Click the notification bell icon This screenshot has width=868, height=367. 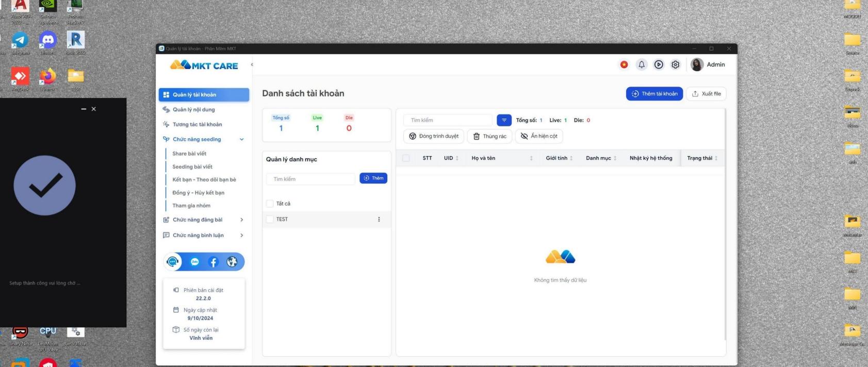click(x=642, y=64)
